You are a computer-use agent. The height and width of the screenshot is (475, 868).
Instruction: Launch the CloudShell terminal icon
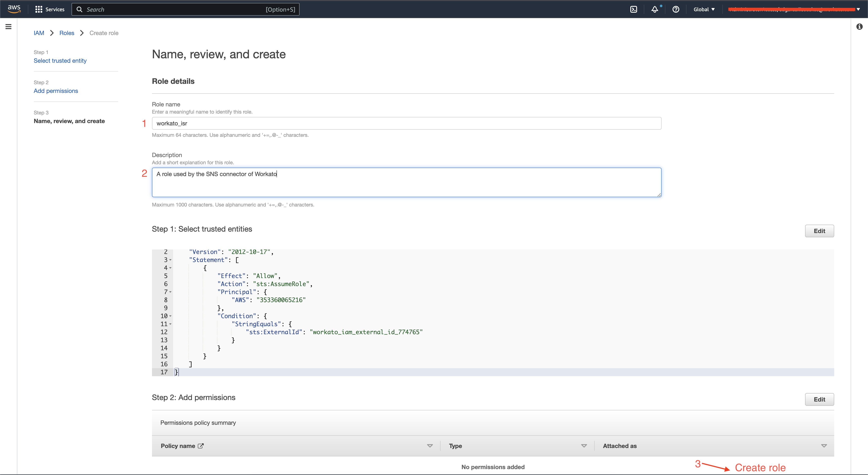[x=633, y=9]
